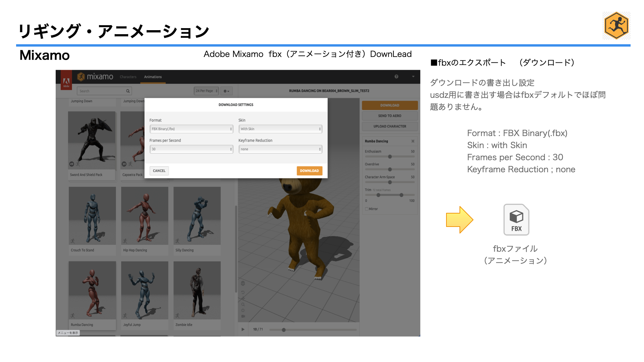Adjust the Character Arm-Space slider handle
Image resolution: width=644 pixels, height=362 pixels.
(390, 182)
